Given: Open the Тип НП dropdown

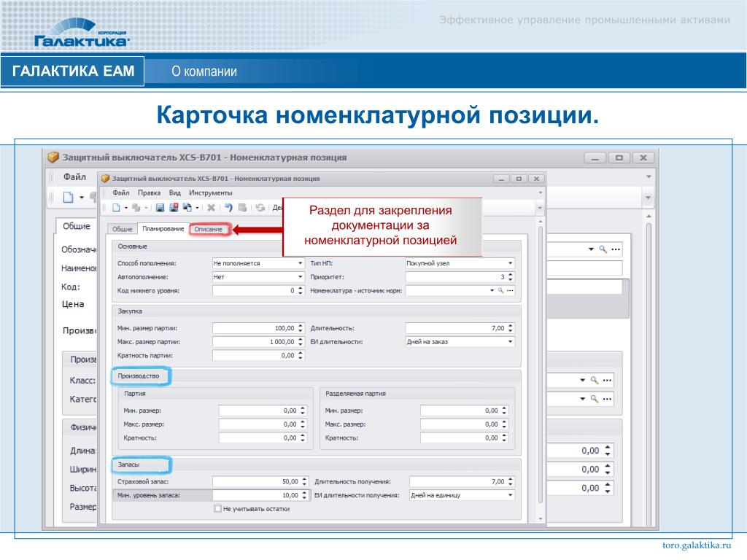Looking at the screenshot, I should tap(510, 263).
